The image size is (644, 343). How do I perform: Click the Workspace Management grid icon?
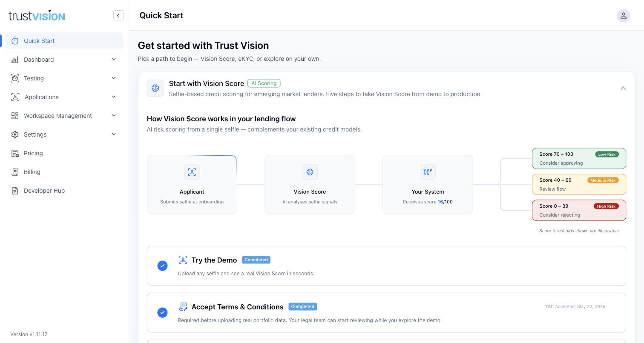point(15,116)
